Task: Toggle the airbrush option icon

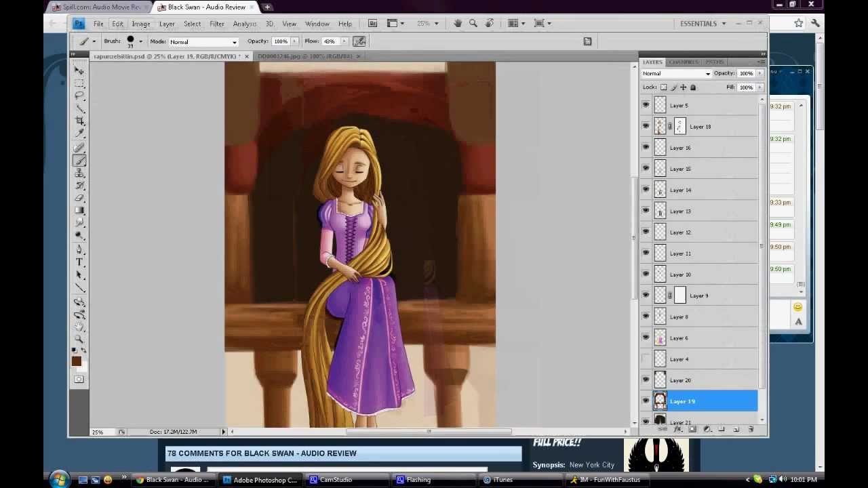Action: 359,41
